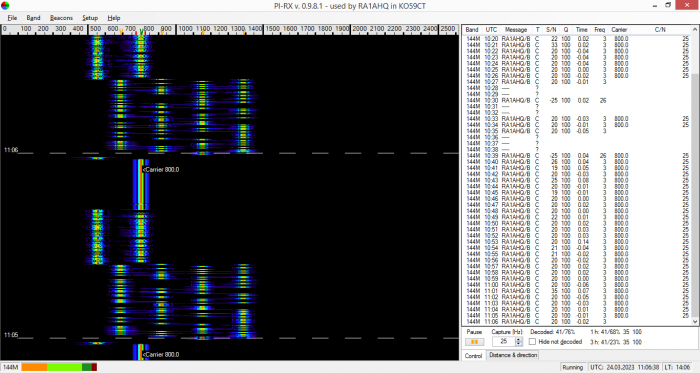Viewport: 700px width, 373px height.
Task: Click the UTC date and time status field
Action: click(624, 367)
